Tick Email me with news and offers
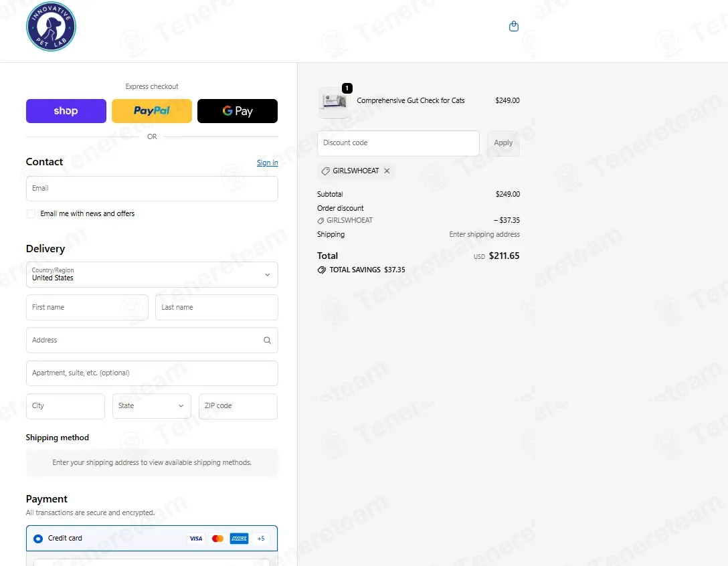The image size is (728, 566). coord(31,213)
